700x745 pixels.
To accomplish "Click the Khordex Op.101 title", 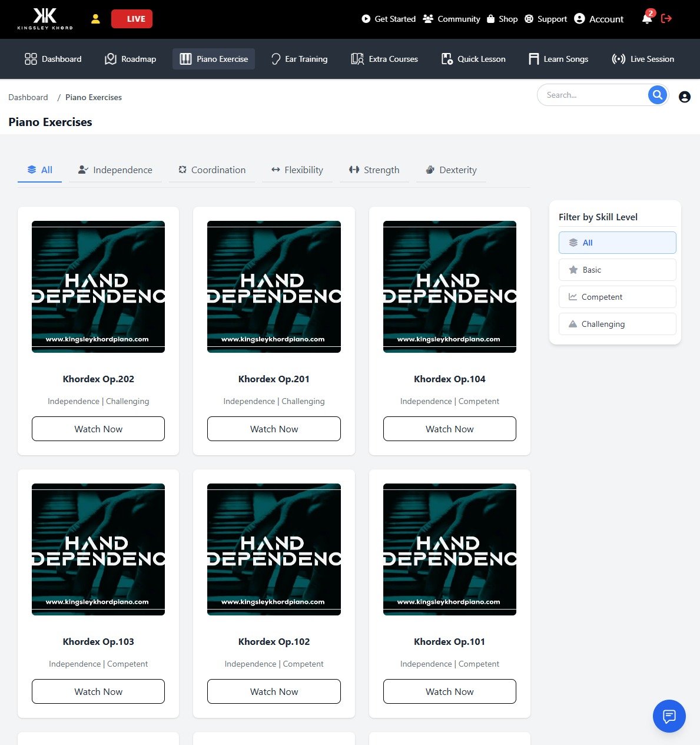I will click(450, 641).
